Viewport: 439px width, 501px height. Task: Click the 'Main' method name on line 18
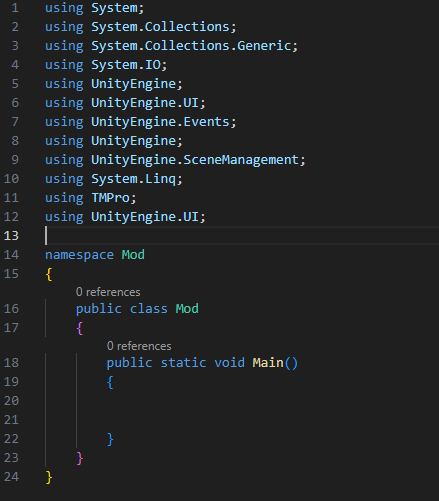(x=268, y=363)
